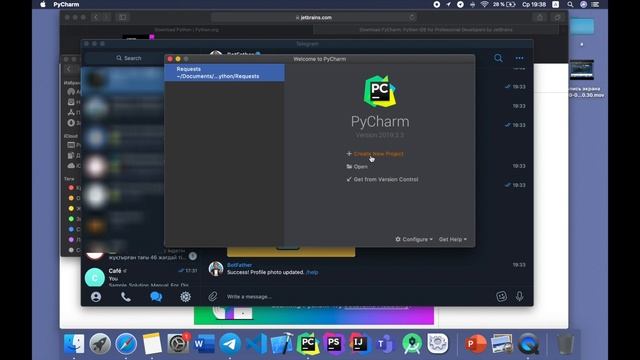Click the battery status indicator
640x360 pixels.
504,4
